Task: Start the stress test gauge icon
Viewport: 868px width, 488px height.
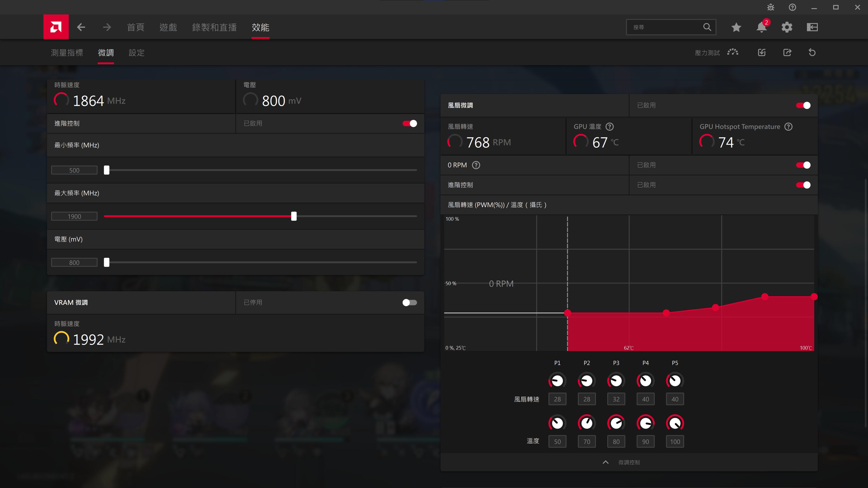Action: pyautogui.click(x=733, y=52)
